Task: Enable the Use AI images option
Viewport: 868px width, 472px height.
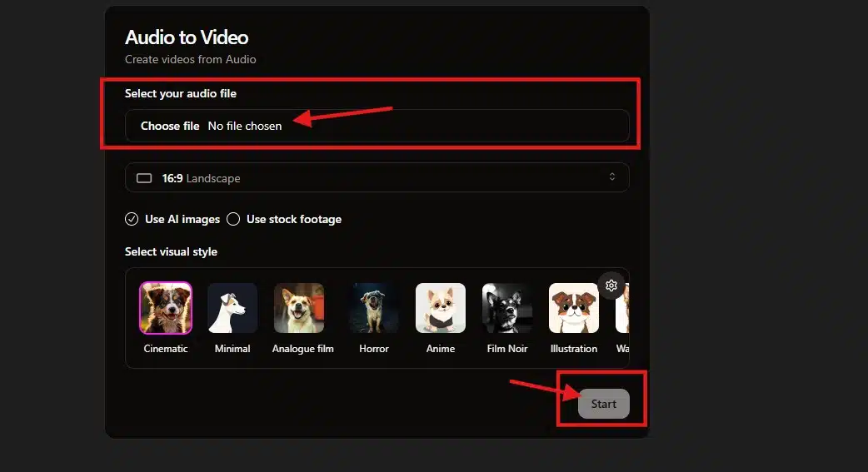Action: [132, 219]
